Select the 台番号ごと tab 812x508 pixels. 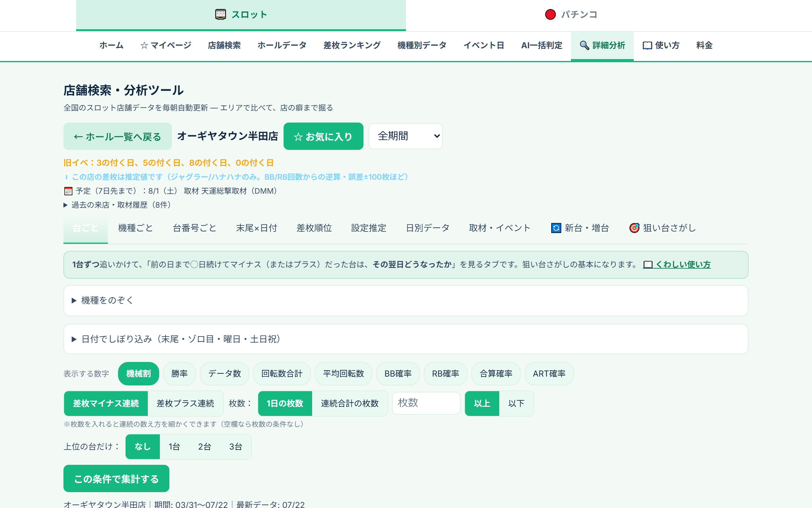click(195, 228)
